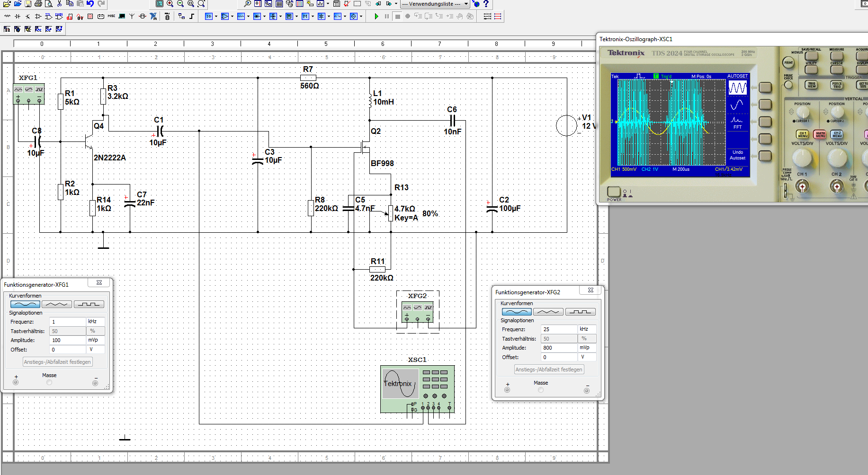Open XFG1 amplitude unit mVp dropdown
Screen dimensions: 868x475
tap(96, 340)
